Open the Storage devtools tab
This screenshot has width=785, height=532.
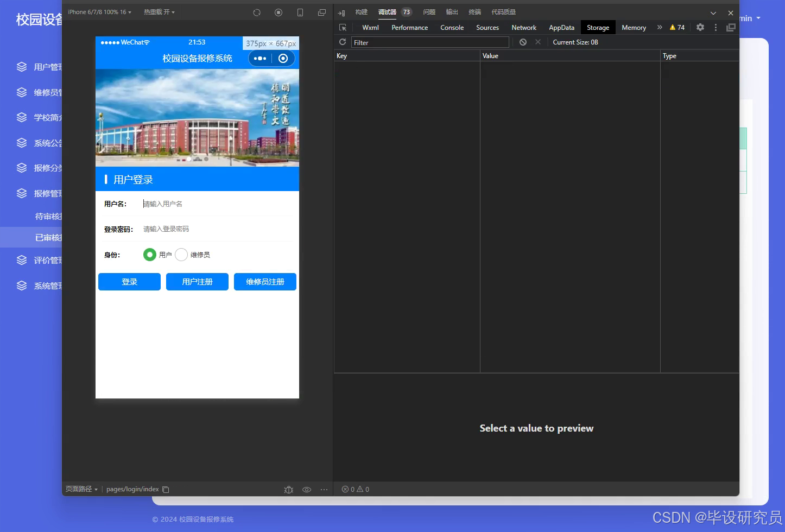(598, 28)
